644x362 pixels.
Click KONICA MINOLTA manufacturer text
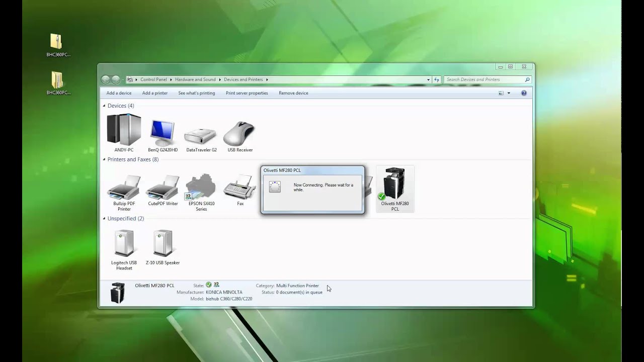tap(224, 292)
